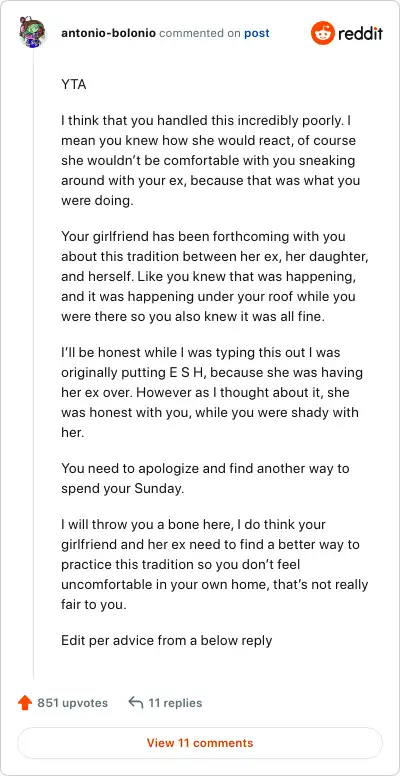This screenshot has height=776, width=400.
Task: Click the 'commented on' header text
Action: pyautogui.click(x=200, y=33)
